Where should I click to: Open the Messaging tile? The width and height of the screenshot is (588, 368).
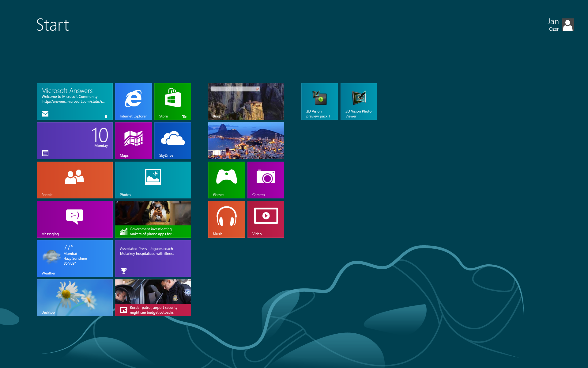(74, 219)
